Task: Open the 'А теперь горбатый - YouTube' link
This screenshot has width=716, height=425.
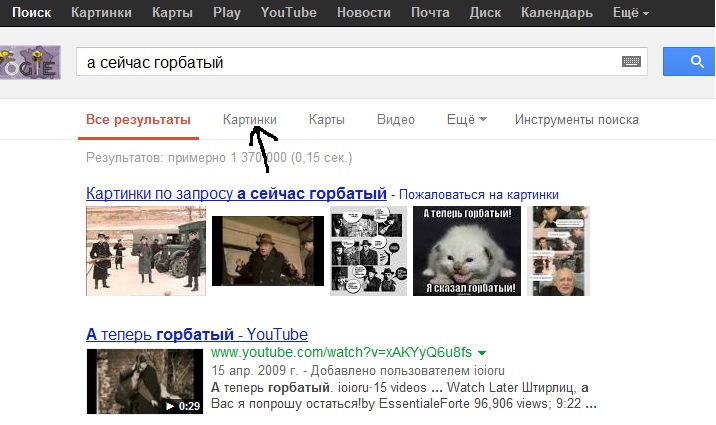Action: (197, 334)
